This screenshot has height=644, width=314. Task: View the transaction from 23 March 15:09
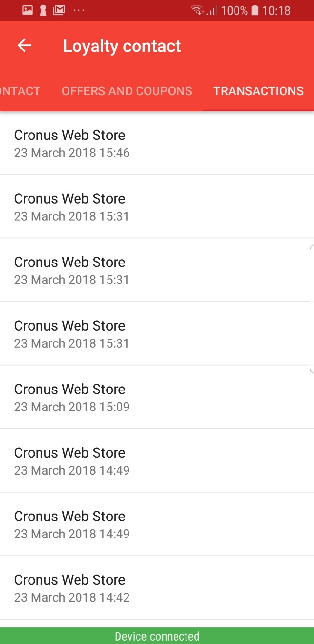point(157,397)
